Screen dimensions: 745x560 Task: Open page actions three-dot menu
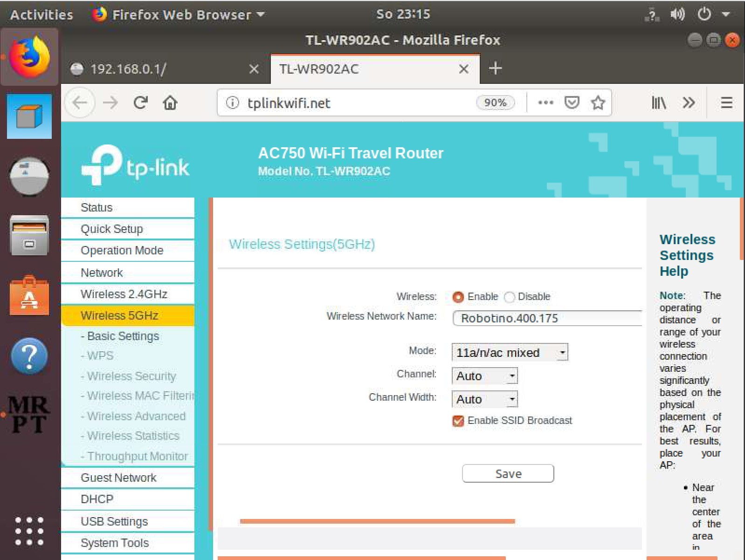[x=545, y=102]
